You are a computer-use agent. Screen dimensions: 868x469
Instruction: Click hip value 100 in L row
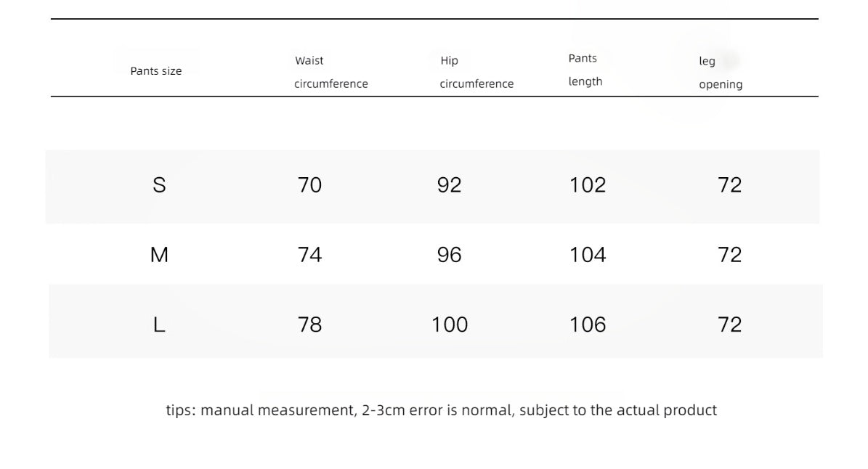pyautogui.click(x=450, y=325)
